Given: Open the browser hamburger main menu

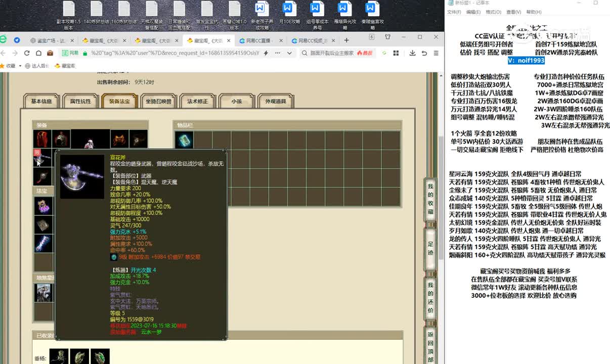Looking at the screenshot, I should (x=435, y=53).
